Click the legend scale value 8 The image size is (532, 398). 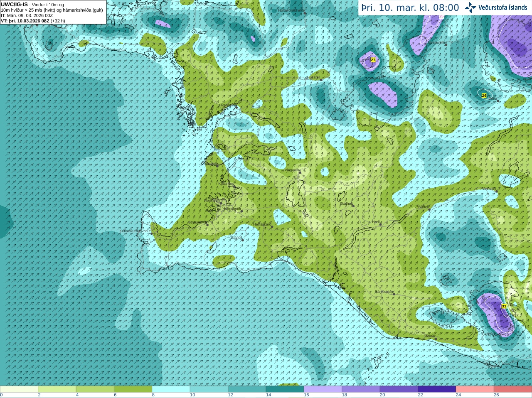153,395
